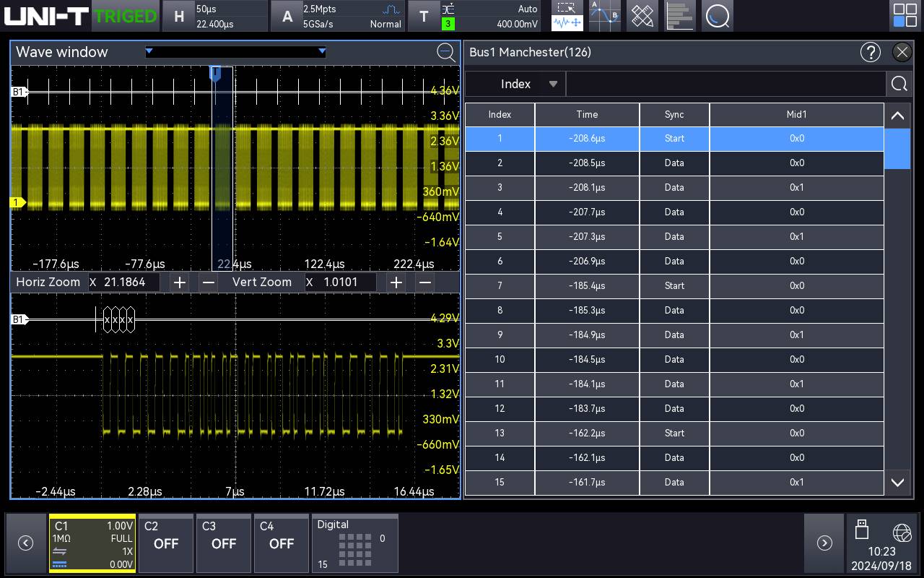Open the storage/save icon near the clock
The image size is (924, 578).
point(862,531)
